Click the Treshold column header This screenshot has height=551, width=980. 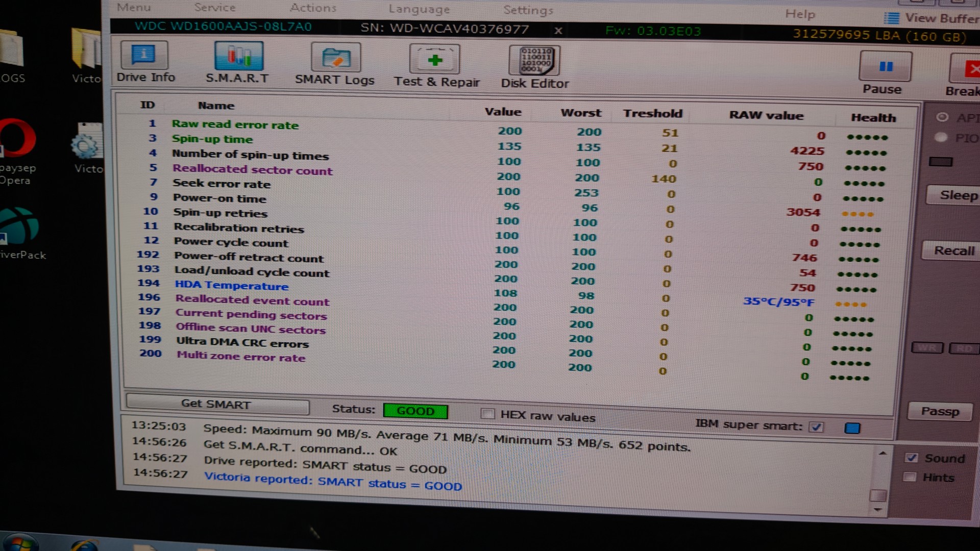tap(653, 113)
